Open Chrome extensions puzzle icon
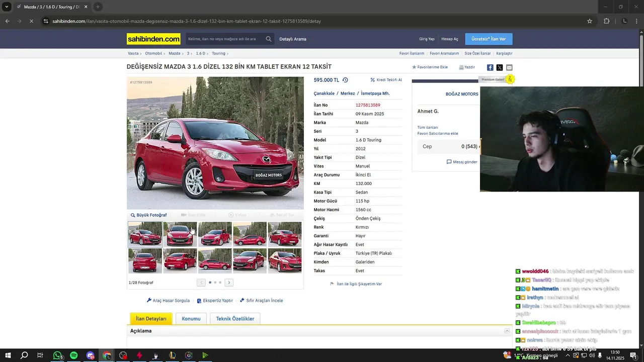Image resolution: width=644 pixels, height=362 pixels. tap(606, 21)
